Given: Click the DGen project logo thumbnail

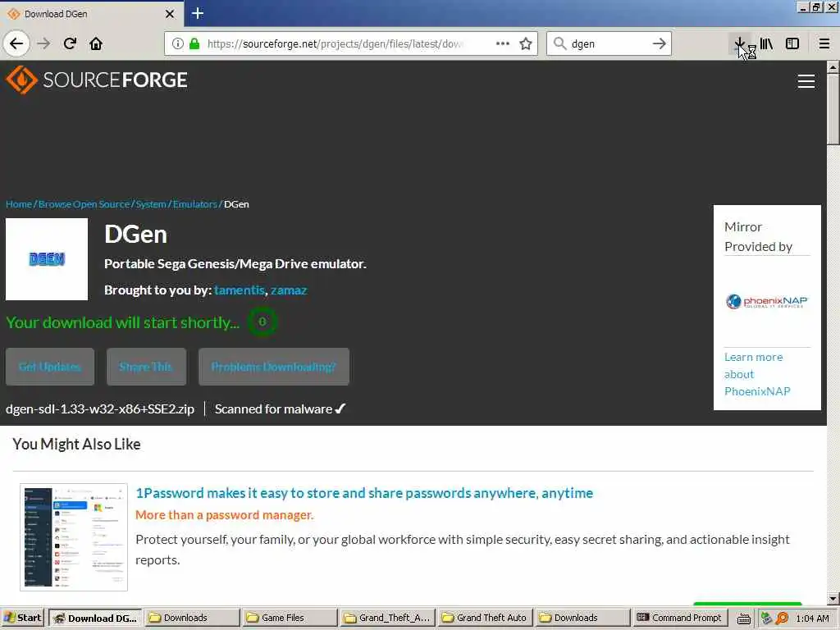Looking at the screenshot, I should (47, 258).
